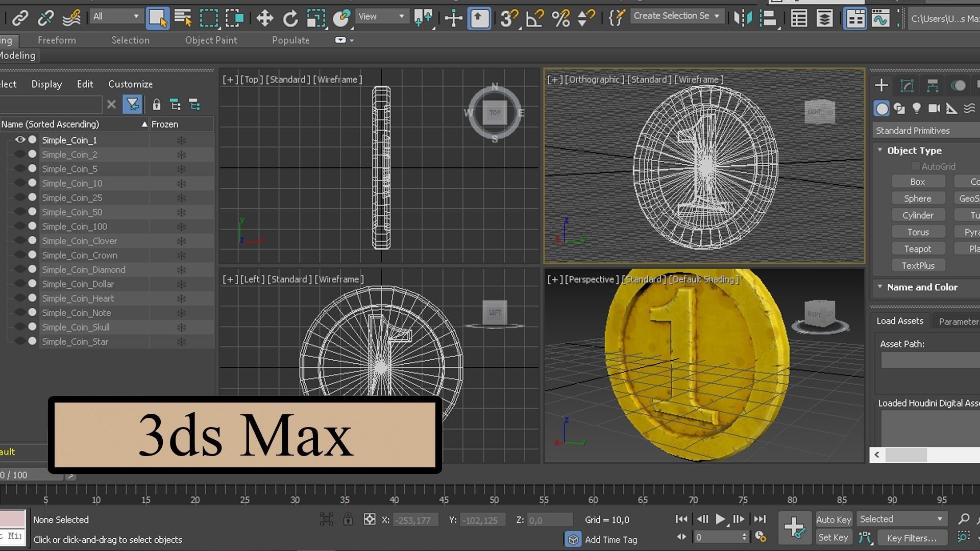The image size is (980, 551).
Task: Open the Motion panel tab
Action: coord(958,85)
